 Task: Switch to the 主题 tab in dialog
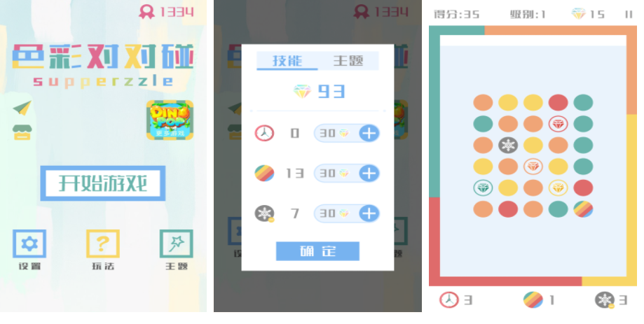(348, 61)
